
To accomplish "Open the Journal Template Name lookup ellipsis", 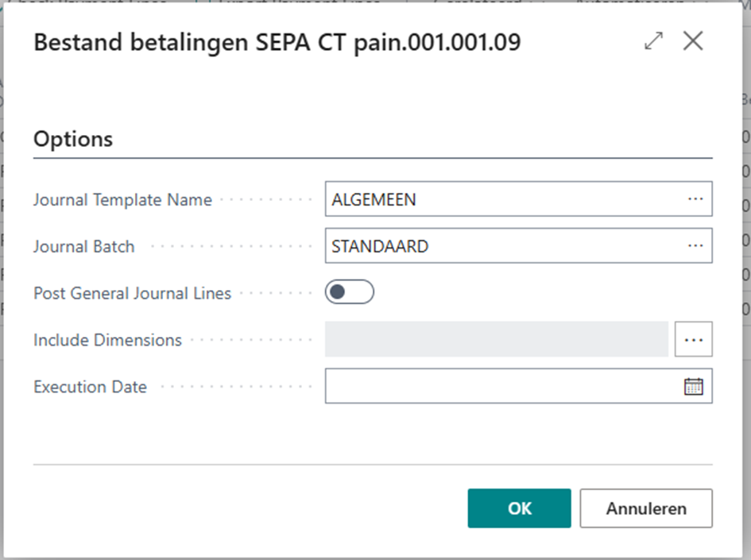I will point(695,199).
